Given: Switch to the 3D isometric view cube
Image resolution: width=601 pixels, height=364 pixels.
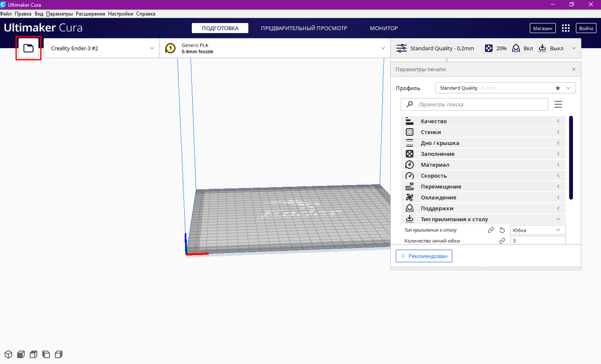Looking at the screenshot, I should pos(9,354).
